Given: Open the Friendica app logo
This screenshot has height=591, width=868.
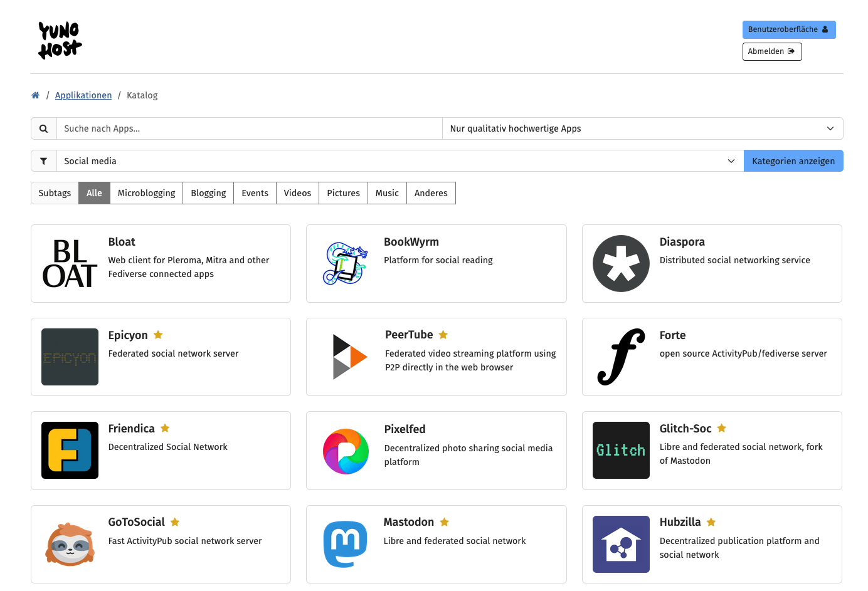Looking at the screenshot, I should pos(70,450).
